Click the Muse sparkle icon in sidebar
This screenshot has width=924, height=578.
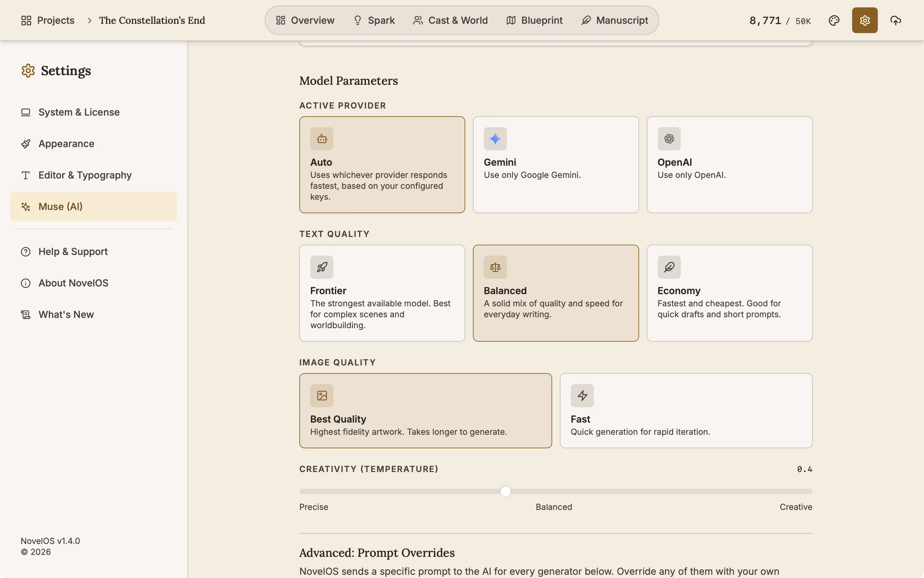pyautogui.click(x=26, y=206)
